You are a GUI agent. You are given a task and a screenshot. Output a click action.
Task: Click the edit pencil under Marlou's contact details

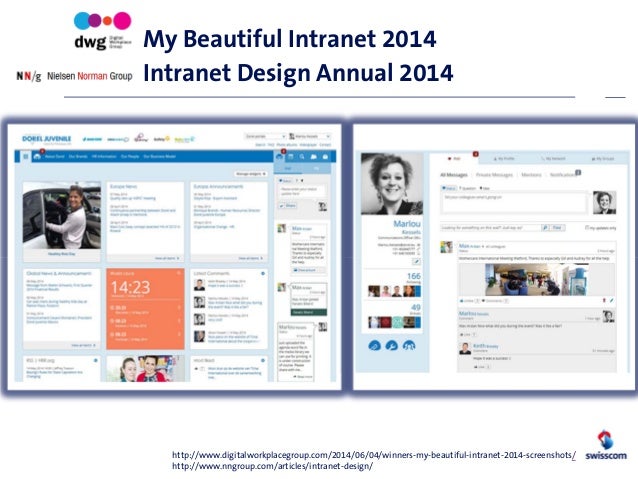tap(416, 262)
